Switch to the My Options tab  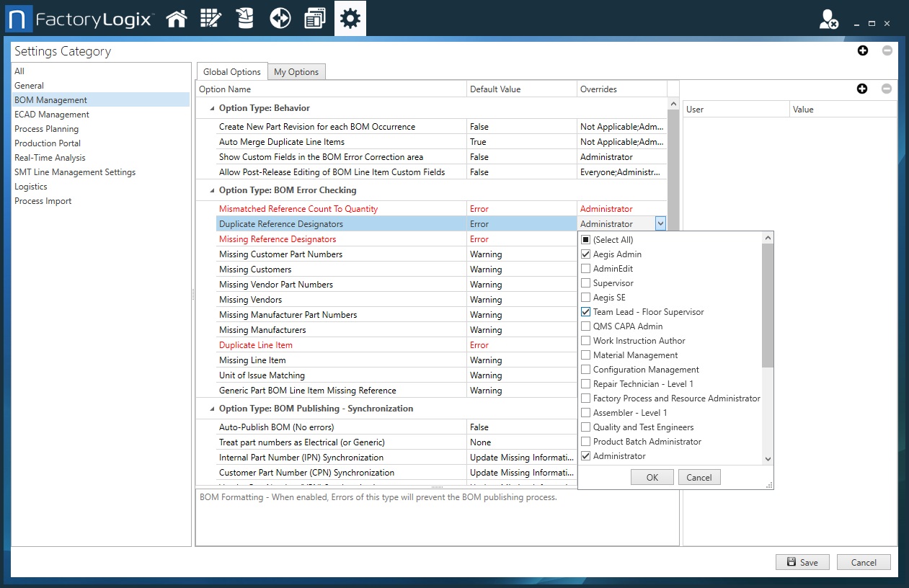coord(296,71)
